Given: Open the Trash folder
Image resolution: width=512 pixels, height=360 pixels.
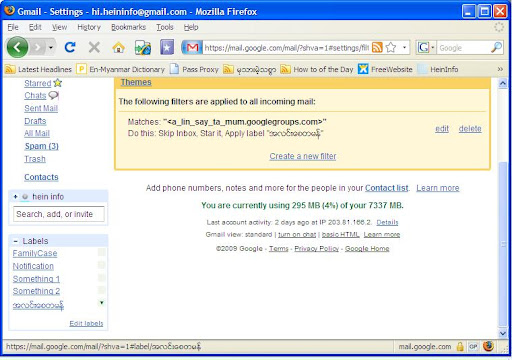Looking at the screenshot, I should (x=35, y=159).
